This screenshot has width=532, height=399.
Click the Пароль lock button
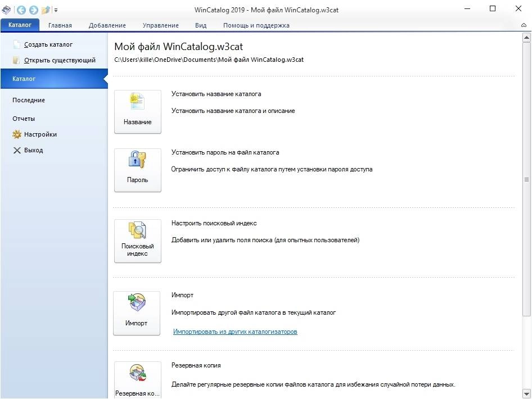click(137, 170)
